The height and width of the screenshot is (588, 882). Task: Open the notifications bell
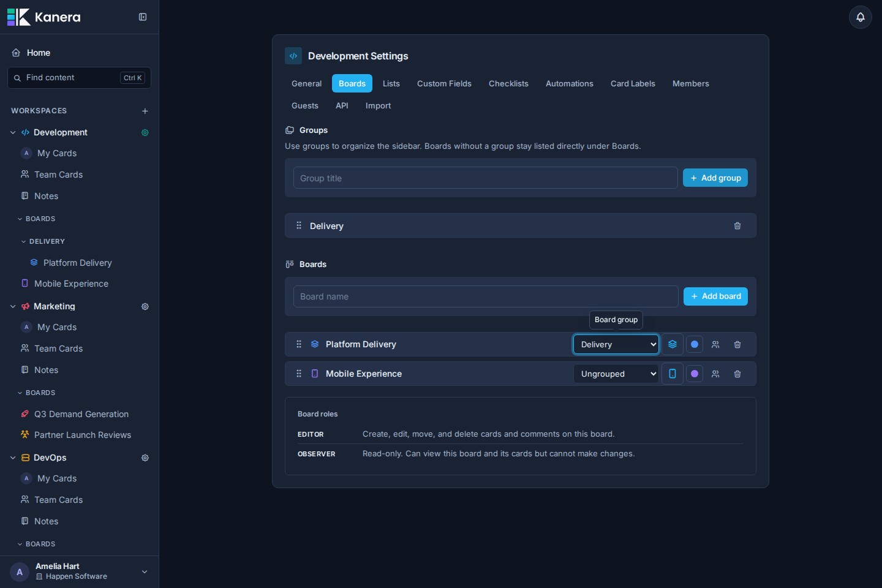point(860,17)
